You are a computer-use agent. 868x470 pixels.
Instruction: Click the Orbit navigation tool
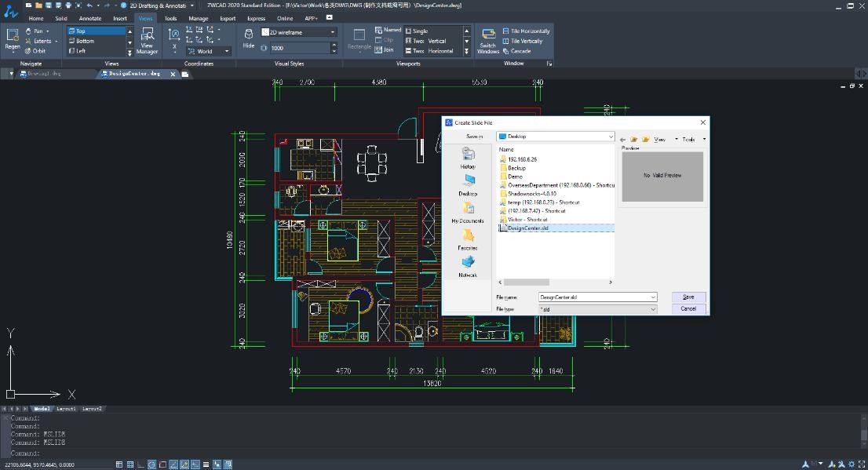click(x=35, y=51)
